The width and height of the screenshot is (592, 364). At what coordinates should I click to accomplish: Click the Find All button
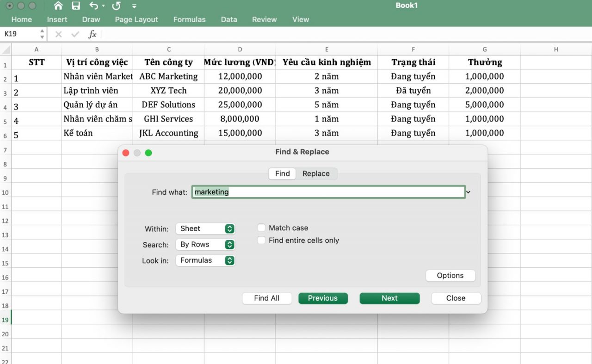(267, 298)
